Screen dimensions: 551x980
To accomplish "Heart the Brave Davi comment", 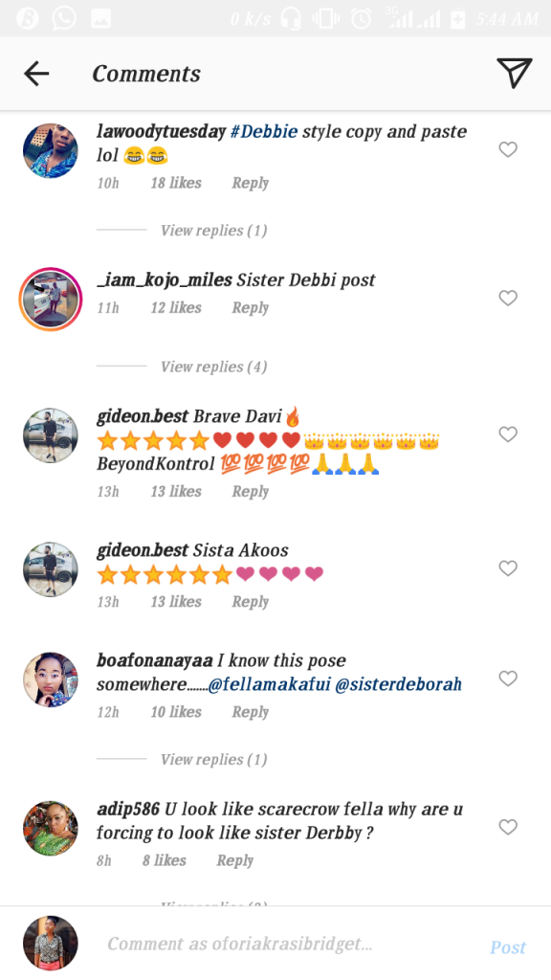I will (x=508, y=434).
